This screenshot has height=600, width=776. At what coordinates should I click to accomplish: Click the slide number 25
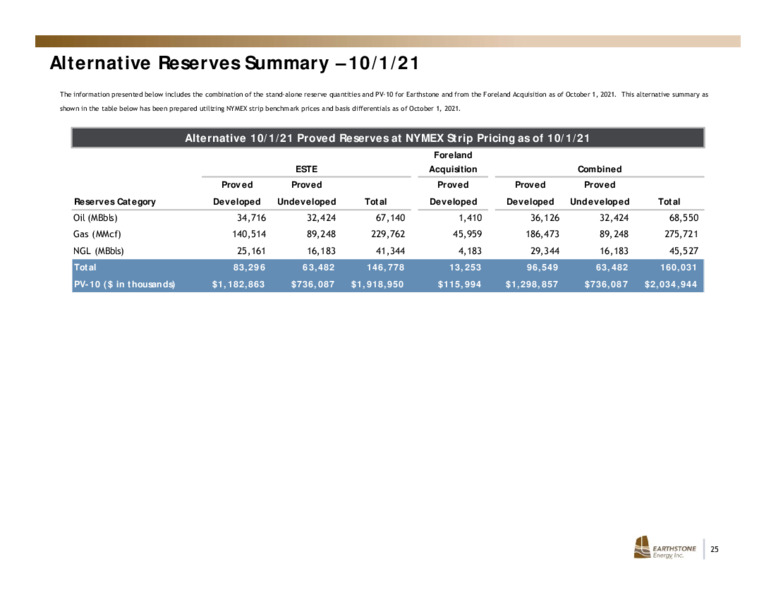(x=714, y=549)
